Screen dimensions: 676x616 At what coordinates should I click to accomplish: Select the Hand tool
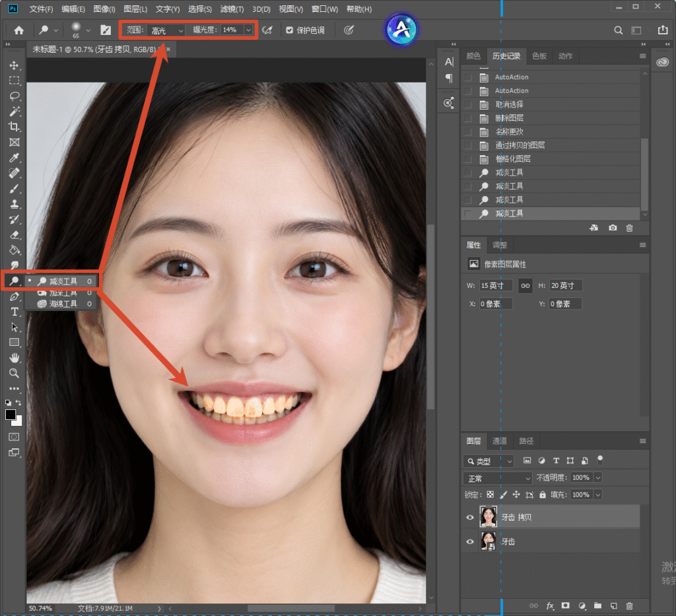[x=15, y=358]
